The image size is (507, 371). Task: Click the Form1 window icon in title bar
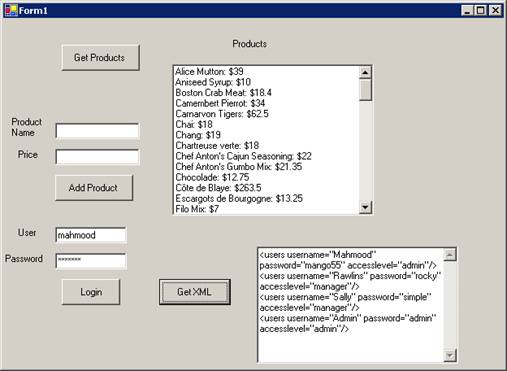[x=11, y=10]
